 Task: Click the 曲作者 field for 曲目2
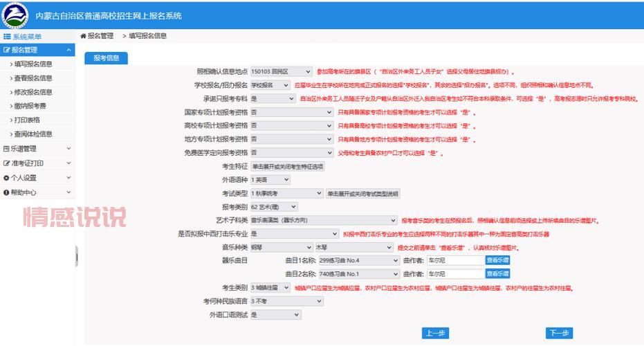pyautogui.click(x=455, y=274)
